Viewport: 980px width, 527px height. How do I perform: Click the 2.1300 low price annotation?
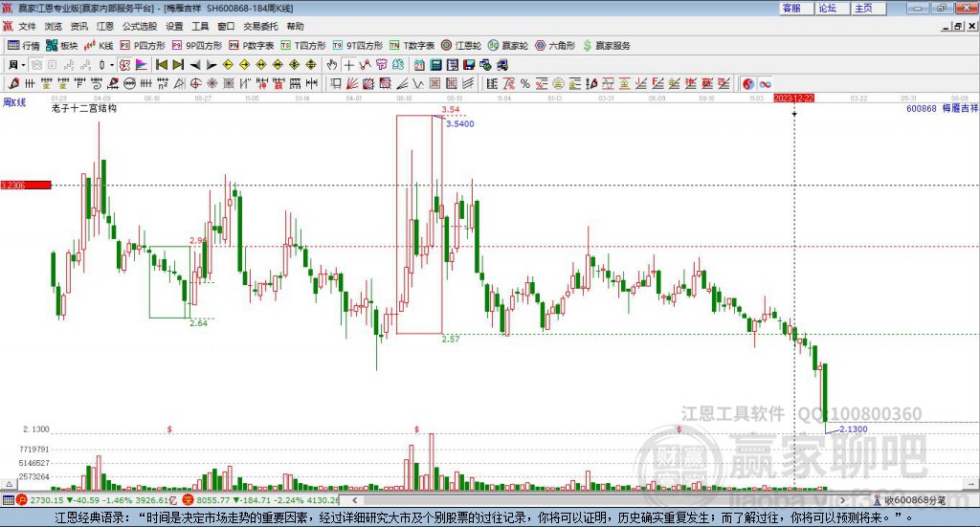pos(853,429)
